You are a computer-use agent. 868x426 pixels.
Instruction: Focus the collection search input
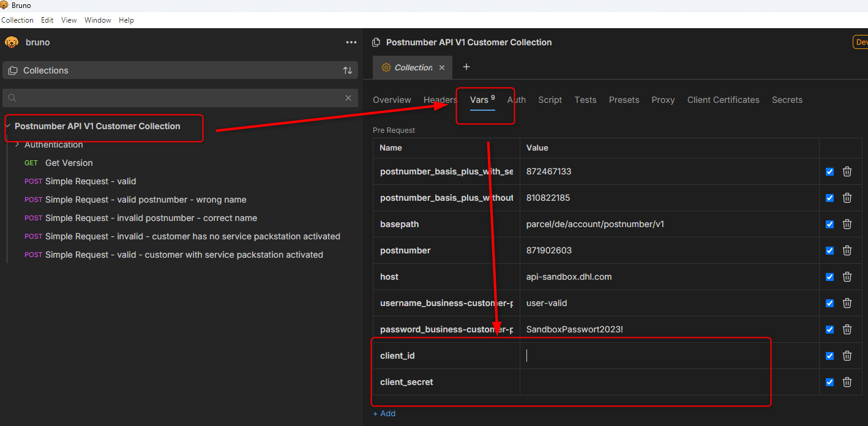pyautogui.click(x=180, y=98)
